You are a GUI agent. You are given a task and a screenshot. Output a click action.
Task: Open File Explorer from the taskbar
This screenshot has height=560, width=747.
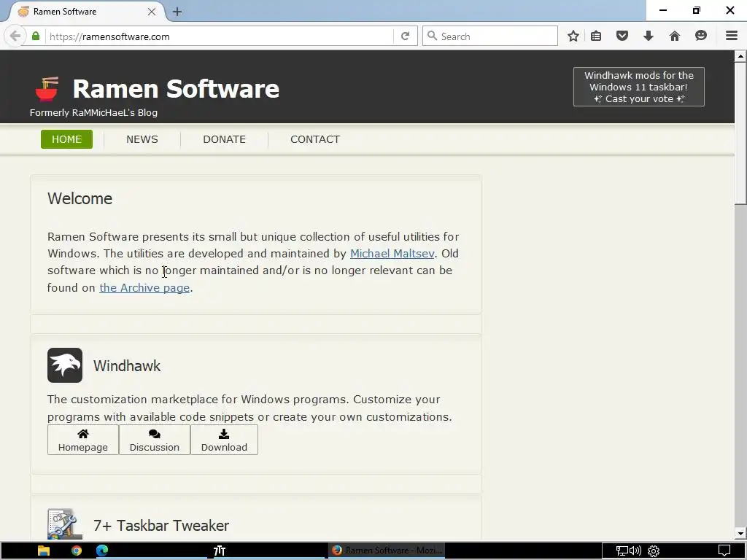point(44,551)
